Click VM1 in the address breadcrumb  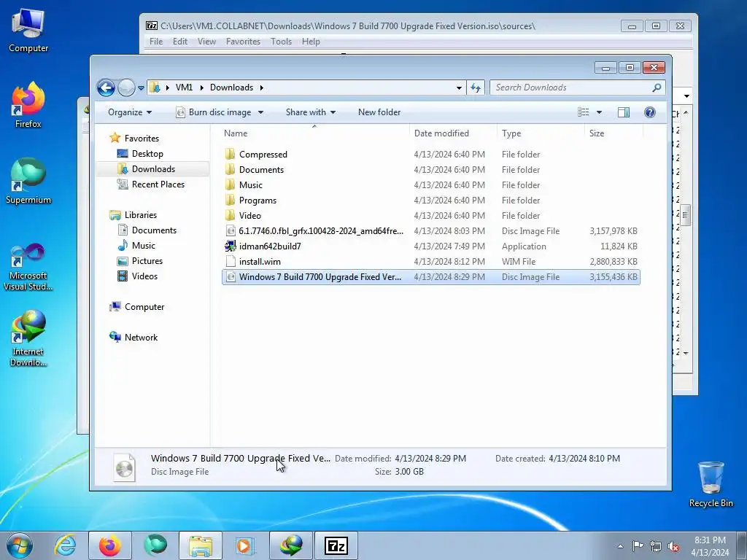coord(184,87)
